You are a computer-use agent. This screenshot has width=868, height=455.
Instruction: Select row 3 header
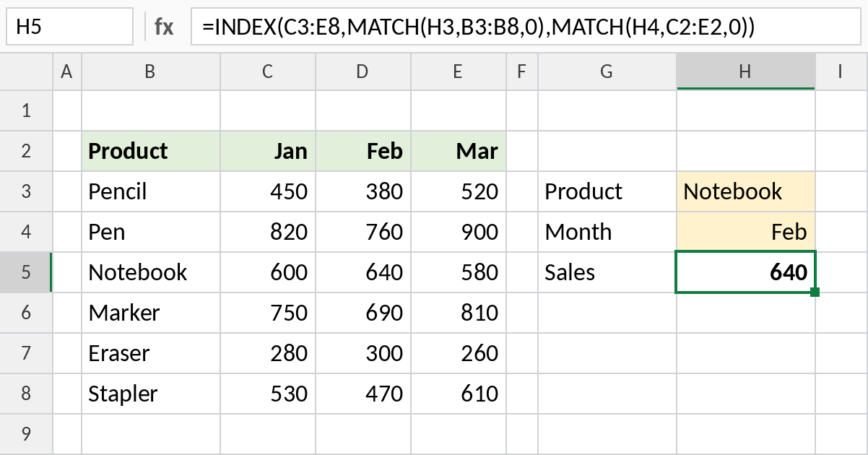coord(27,191)
